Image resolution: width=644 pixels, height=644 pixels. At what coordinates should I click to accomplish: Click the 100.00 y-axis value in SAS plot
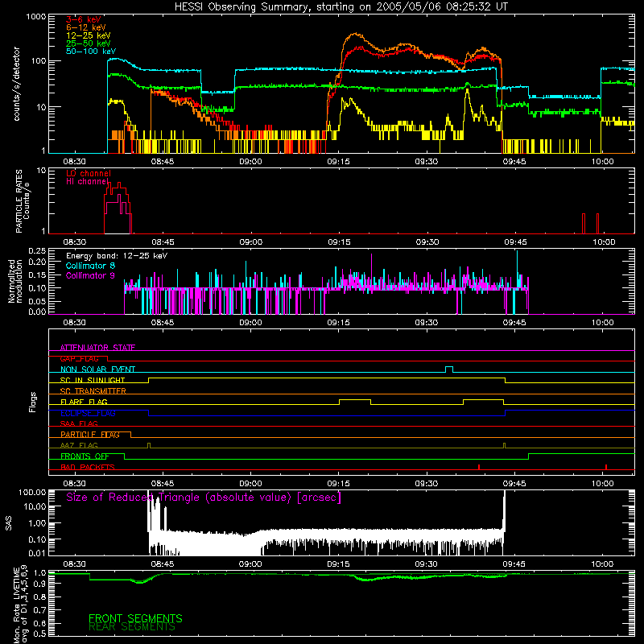pos(32,492)
